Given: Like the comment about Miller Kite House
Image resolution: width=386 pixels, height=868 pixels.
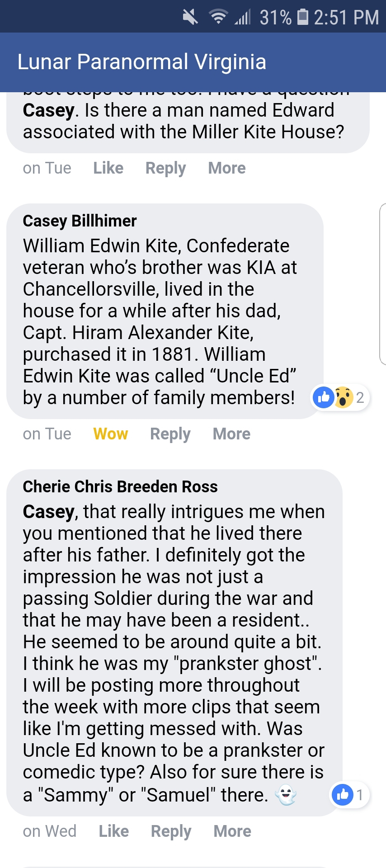Looking at the screenshot, I should 108,168.
